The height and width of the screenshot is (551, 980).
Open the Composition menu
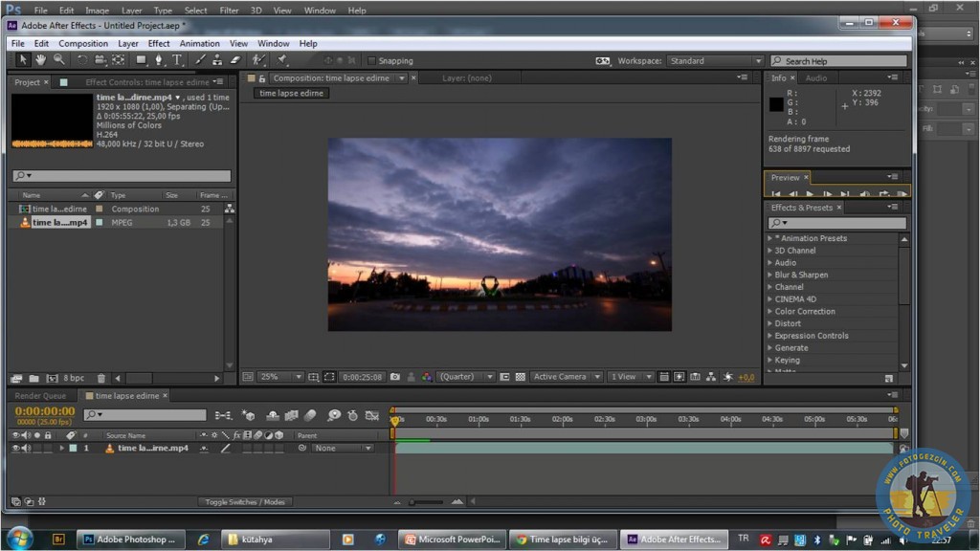(83, 44)
